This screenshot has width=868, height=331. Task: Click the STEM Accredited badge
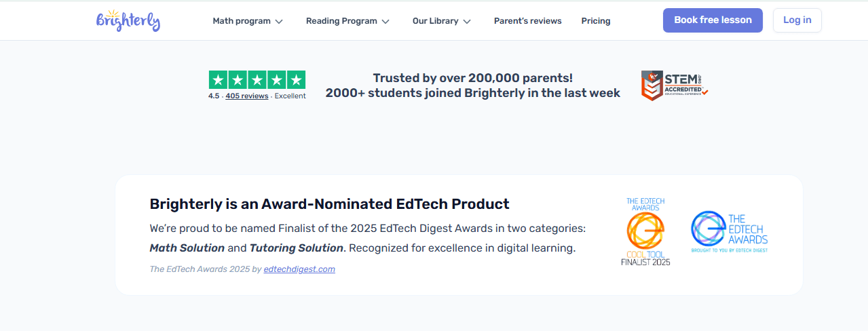coord(675,85)
